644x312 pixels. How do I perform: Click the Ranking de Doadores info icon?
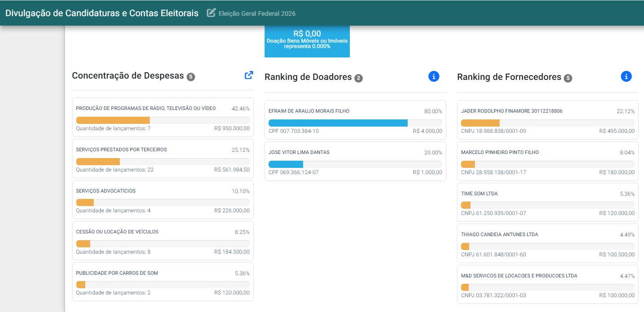point(434,76)
